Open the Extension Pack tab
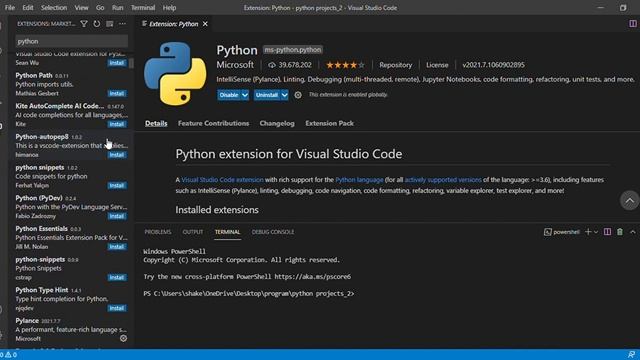Screen dimensions: 640x360 click(x=329, y=123)
